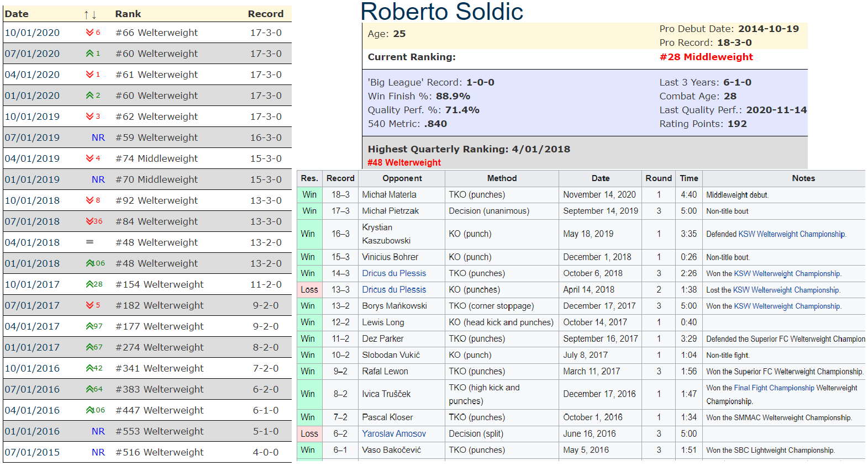Click the red down 36 arrow, 07/01/2018 row
This screenshot has height=466, width=868.
[x=90, y=221]
